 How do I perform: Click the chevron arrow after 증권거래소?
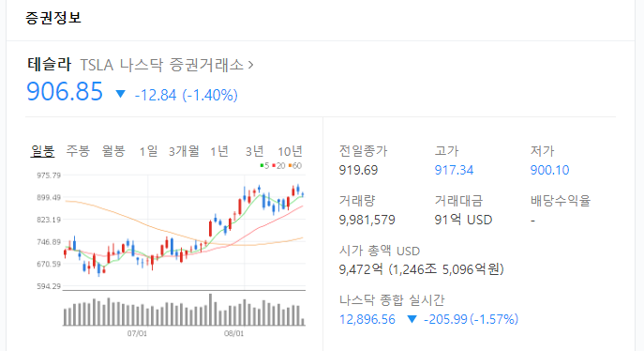tap(250, 65)
